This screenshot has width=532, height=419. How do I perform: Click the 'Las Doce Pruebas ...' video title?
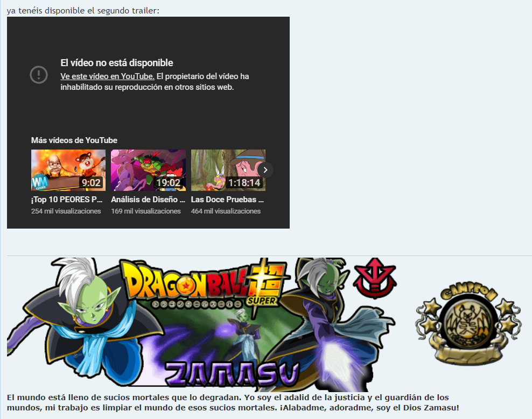pyautogui.click(x=227, y=200)
